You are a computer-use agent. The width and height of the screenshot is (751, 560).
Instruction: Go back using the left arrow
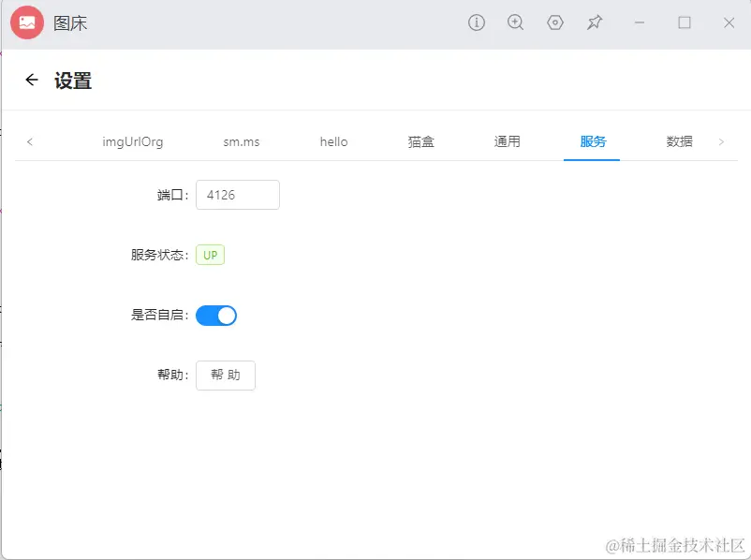point(32,80)
